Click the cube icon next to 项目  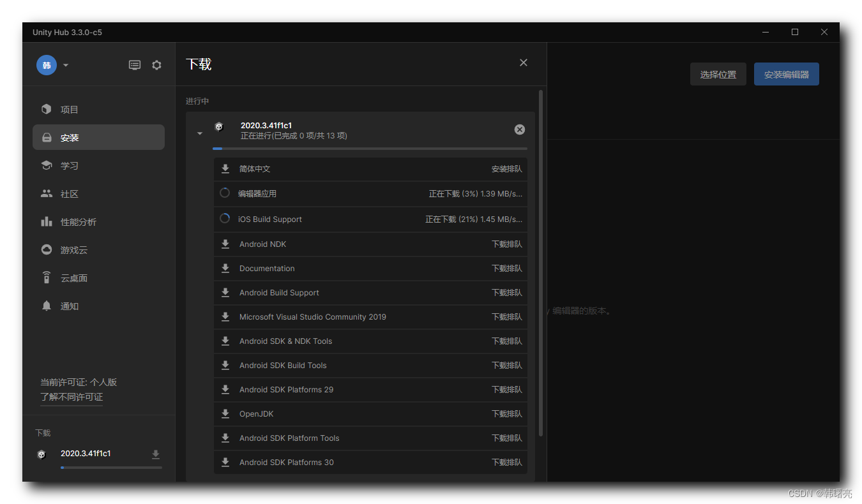coord(46,109)
